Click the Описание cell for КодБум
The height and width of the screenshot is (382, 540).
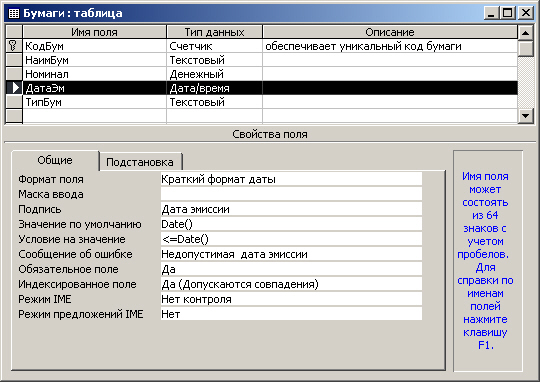(390, 46)
